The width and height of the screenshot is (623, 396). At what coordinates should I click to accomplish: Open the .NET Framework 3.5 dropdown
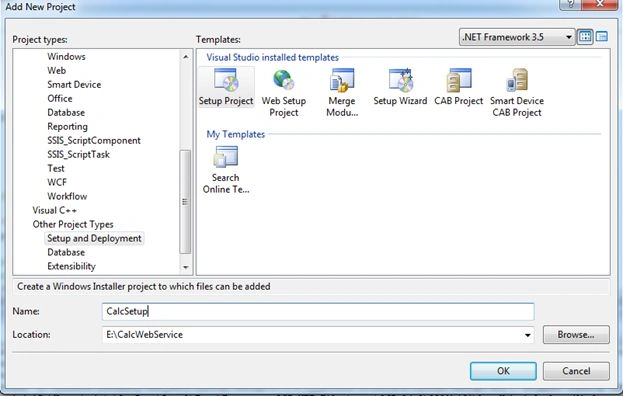[x=517, y=37]
